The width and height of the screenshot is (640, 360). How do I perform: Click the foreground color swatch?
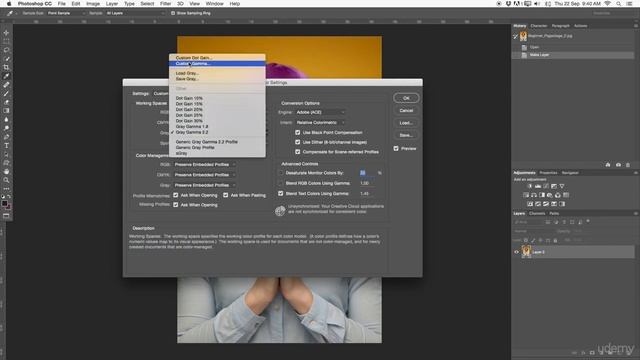4,203
